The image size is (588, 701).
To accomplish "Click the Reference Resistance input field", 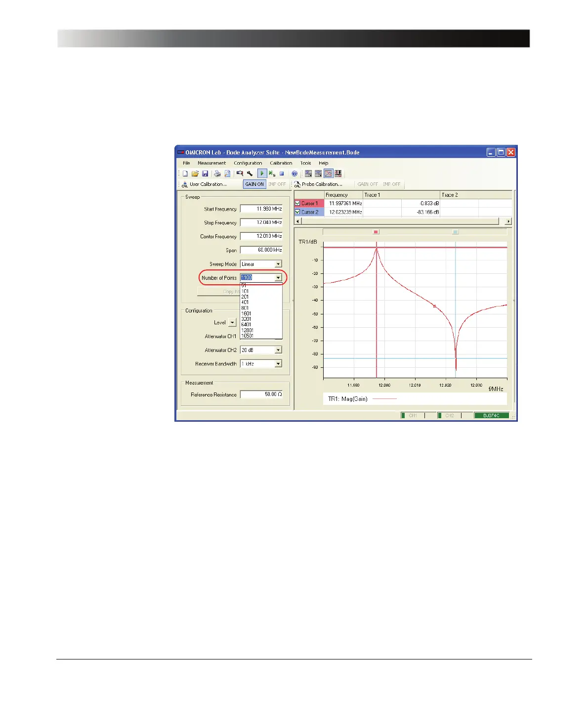I will (261, 394).
